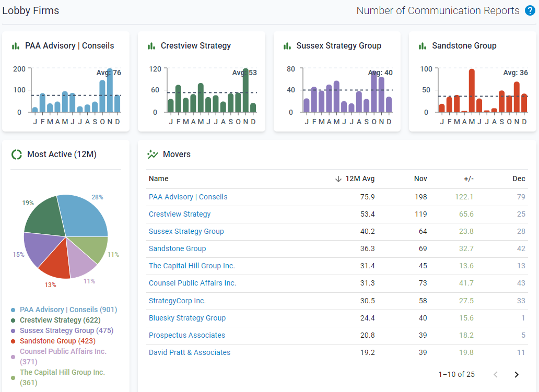Open PAA Advisory | Conseils link in Movers table

[188, 197]
